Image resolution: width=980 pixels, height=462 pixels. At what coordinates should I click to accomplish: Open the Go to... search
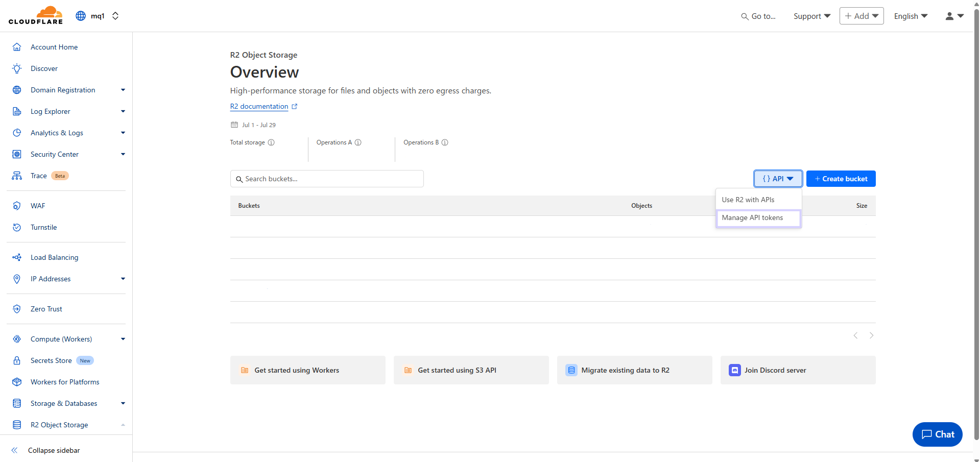point(758,16)
